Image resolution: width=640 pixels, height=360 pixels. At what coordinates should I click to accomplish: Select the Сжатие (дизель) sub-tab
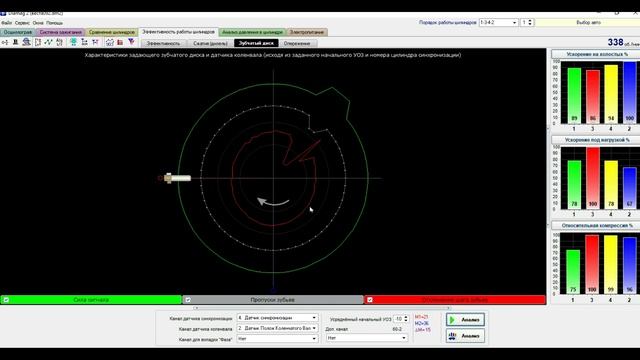pyautogui.click(x=210, y=43)
